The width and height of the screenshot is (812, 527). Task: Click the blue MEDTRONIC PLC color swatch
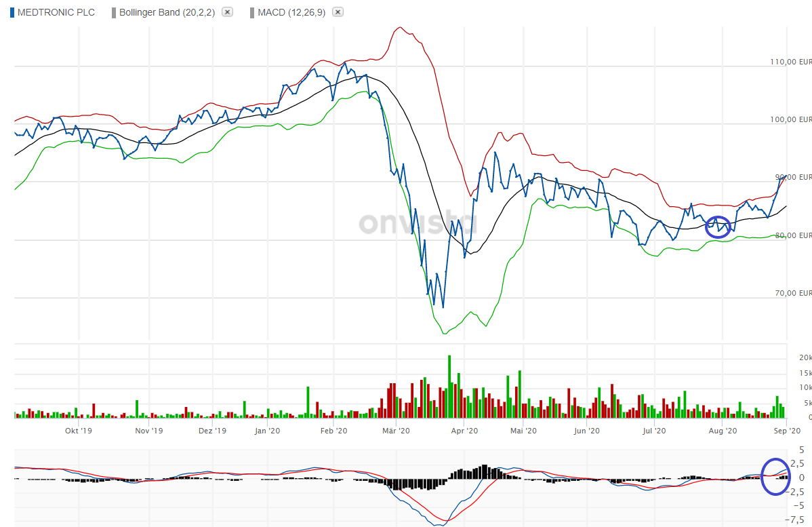click(x=12, y=12)
